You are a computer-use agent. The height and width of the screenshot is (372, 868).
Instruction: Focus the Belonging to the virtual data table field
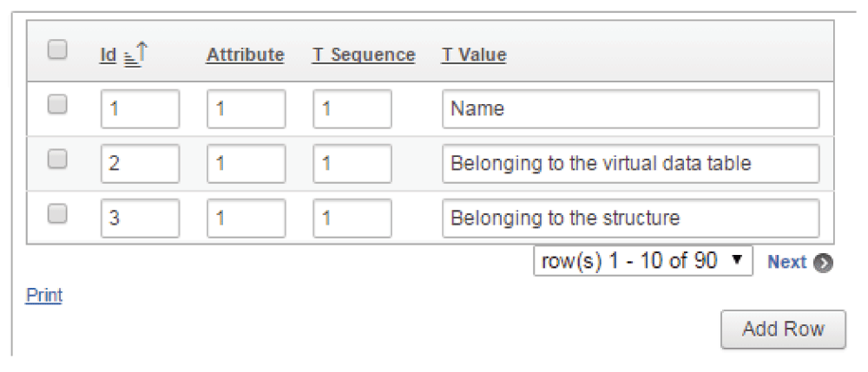point(630,164)
